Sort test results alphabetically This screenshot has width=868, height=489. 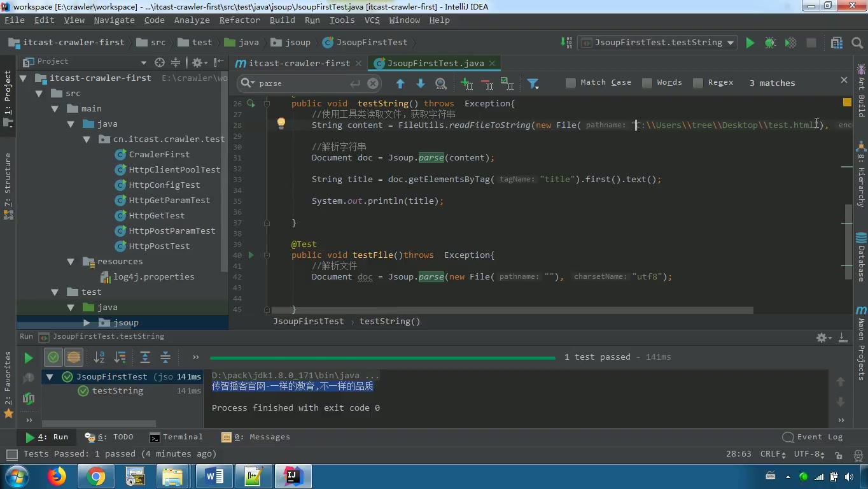coord(99,357)
